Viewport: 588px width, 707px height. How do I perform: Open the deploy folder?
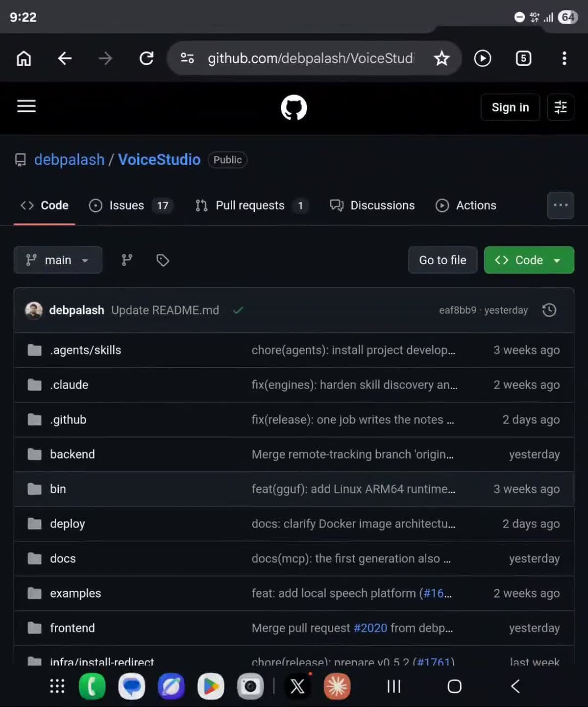[x=67, y=524]
